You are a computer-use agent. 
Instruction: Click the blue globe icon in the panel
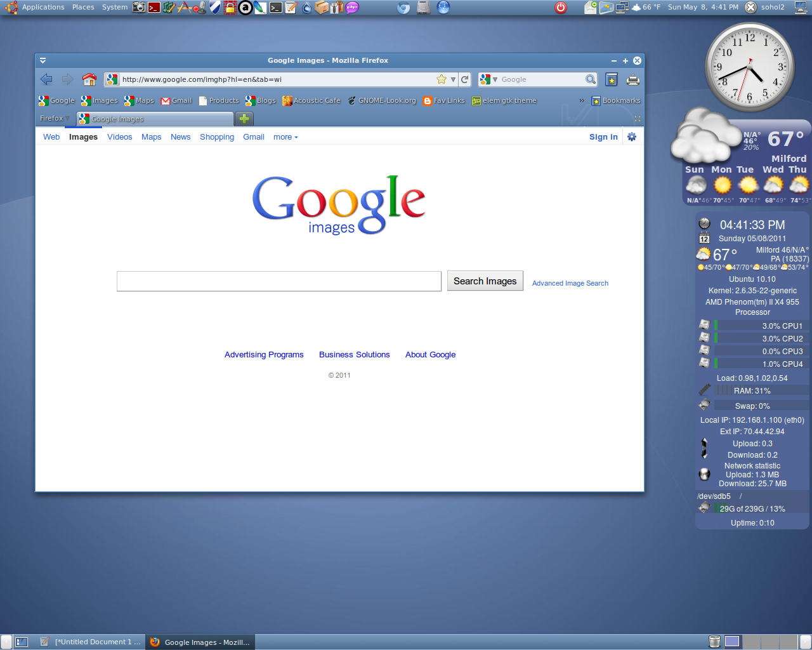click(443, 8)
